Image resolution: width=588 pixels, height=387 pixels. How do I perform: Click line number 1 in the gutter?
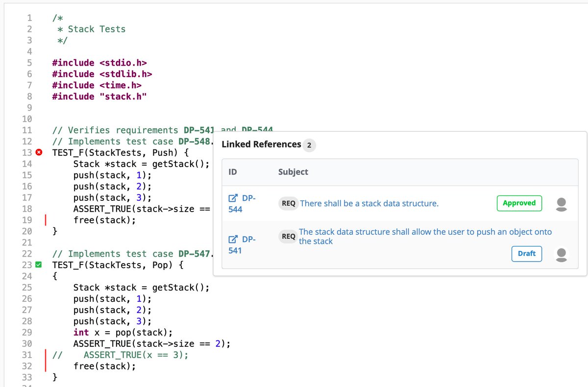click(x=29, y=18)
